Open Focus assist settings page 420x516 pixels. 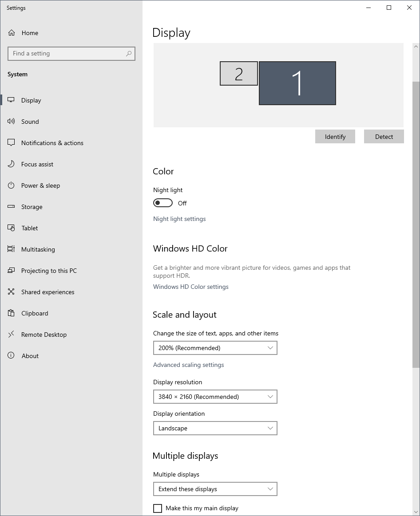(x=71, y=164)
